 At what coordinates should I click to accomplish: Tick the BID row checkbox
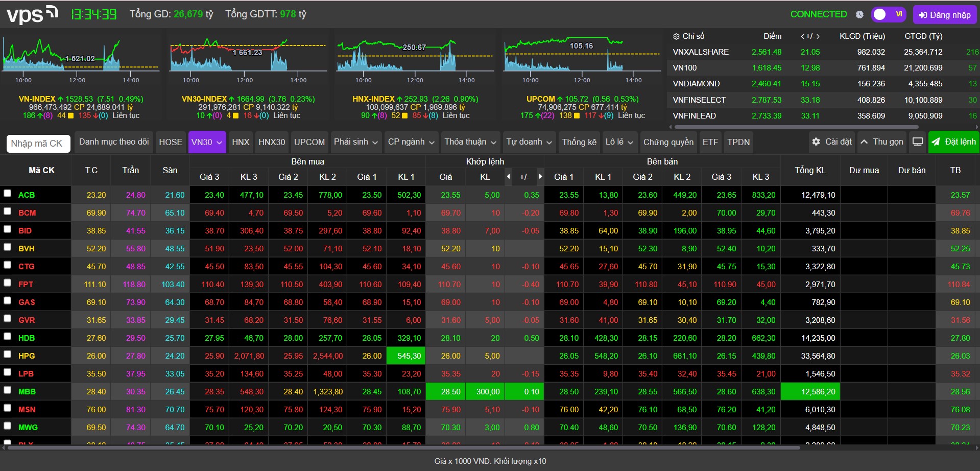click(7, 229)
